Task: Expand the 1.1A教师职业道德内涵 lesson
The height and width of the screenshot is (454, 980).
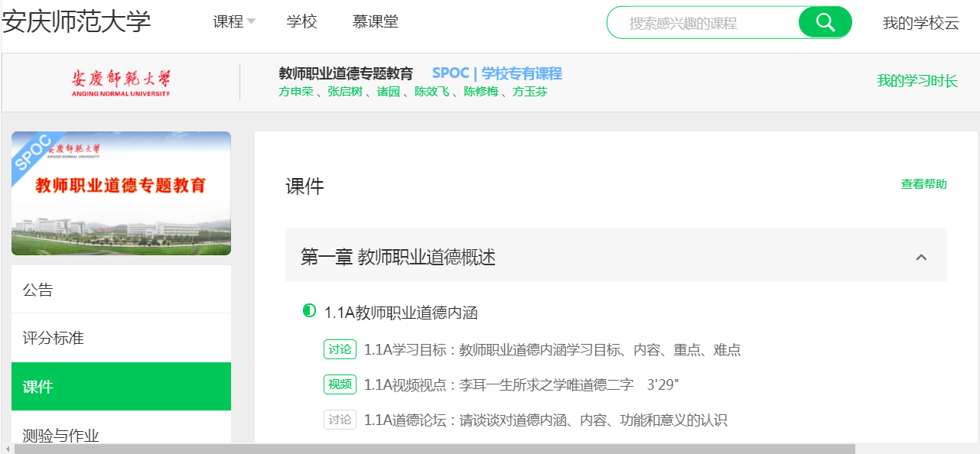Action: [x=401, y=312]
